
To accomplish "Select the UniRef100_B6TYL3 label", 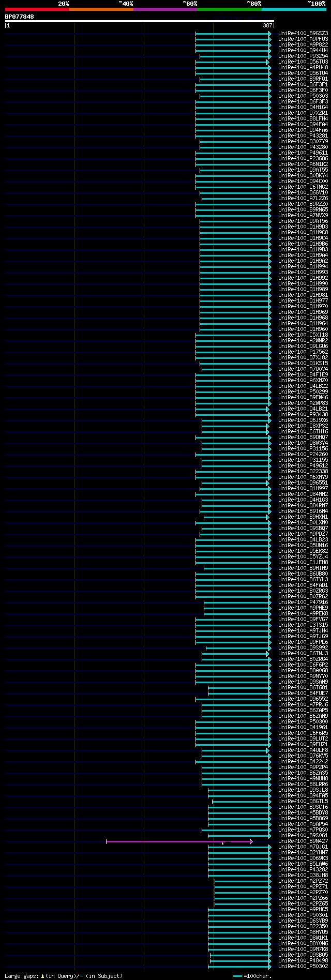I will click(x=303, y=579).
